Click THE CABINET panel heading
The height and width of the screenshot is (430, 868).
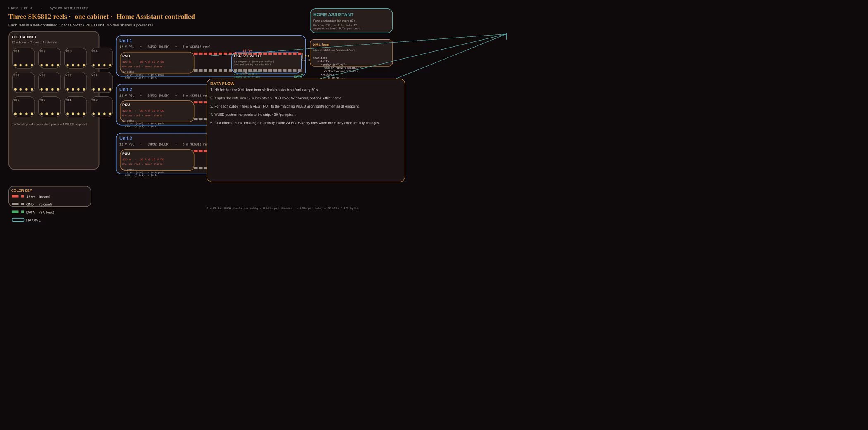[24, 37]
